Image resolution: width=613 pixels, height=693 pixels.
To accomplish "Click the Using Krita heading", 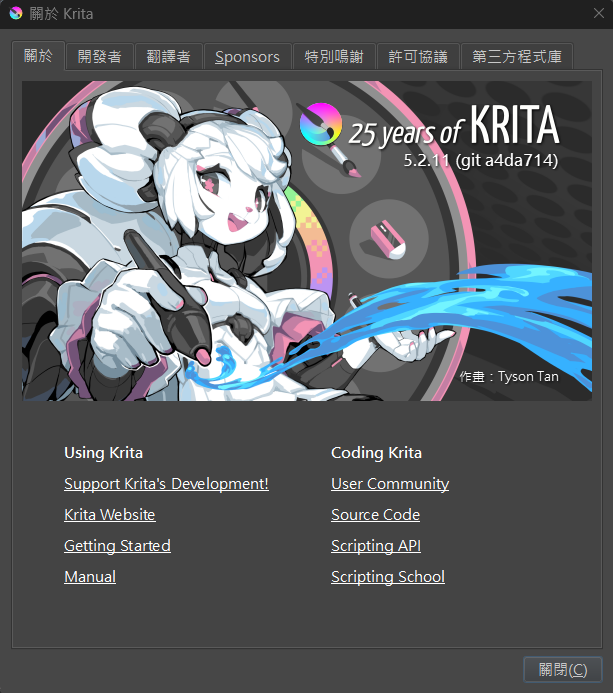I will pyautogui.click(x=103, y=453).
